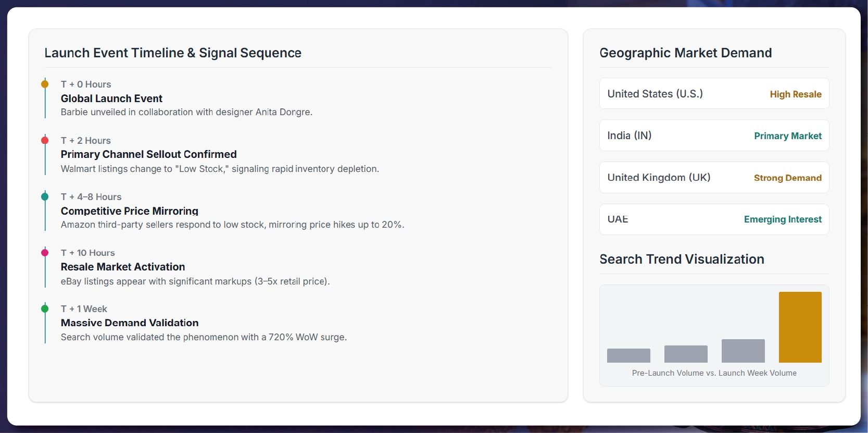Click the green T + 1 Week timeline dot
The width and height of the screenshot is (868, 433).
pos(45,308)
